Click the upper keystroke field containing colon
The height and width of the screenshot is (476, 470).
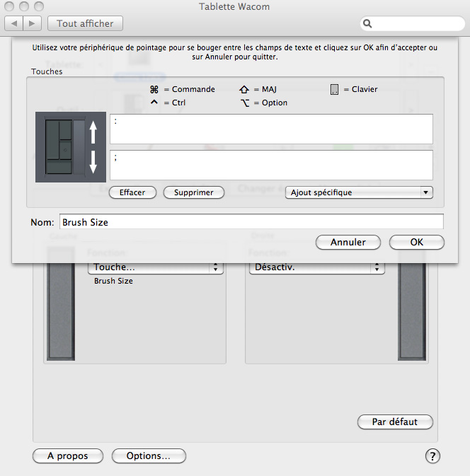(x=271, y=129)
